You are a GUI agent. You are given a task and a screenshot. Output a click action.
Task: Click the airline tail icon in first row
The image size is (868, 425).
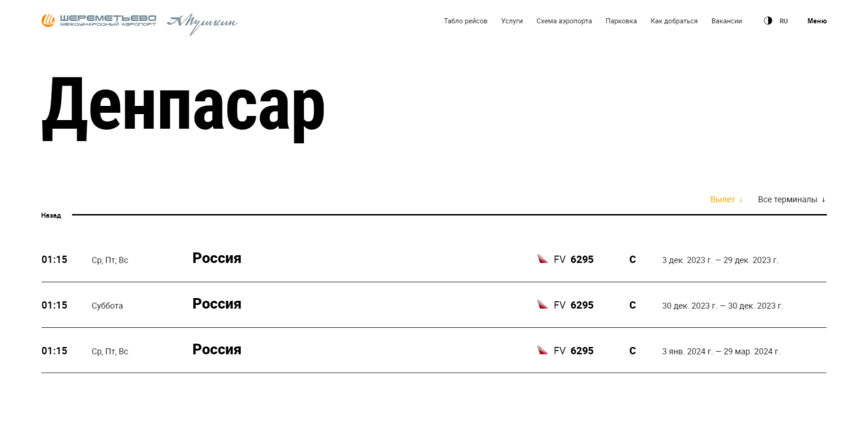[x=542, y=259]
